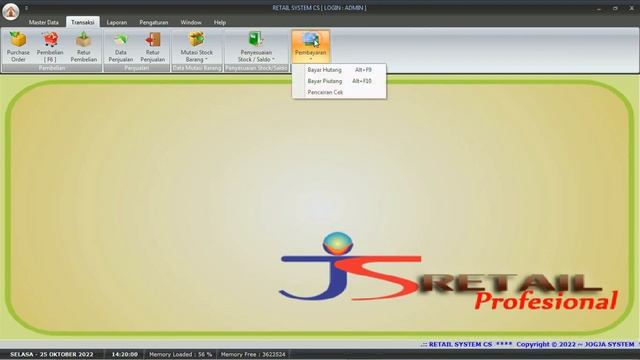
Task: Click the Data Mutasi Barang group label
Action: click(x=197, y=68)
